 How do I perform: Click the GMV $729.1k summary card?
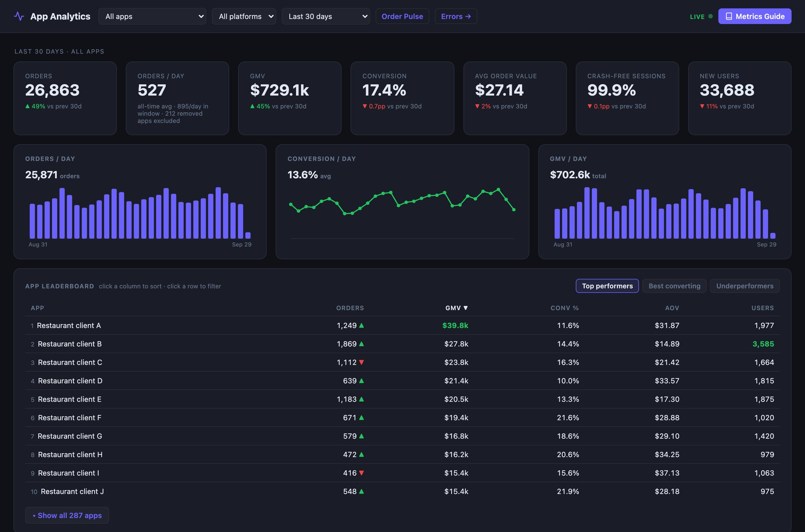[x=290, y=98]
